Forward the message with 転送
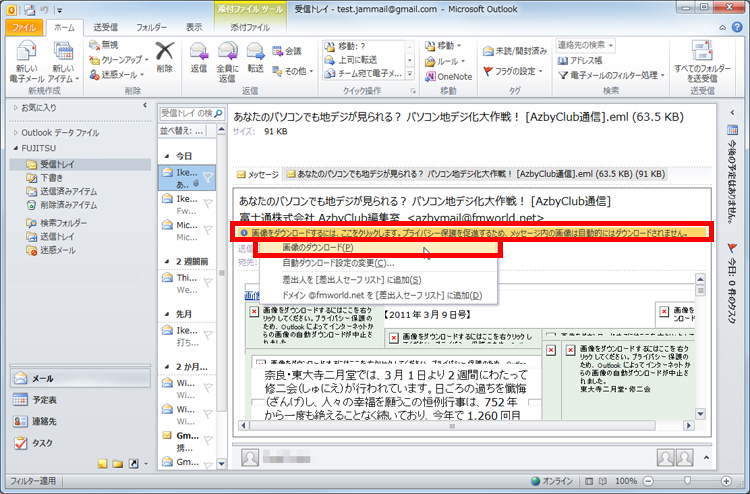 click(x=255, y=57)
